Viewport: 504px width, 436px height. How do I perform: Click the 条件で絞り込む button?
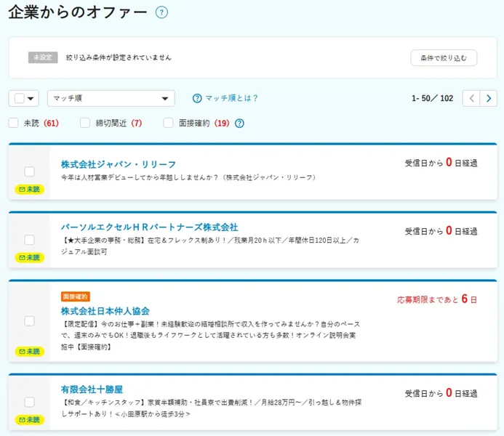click(x=444, y=57)
